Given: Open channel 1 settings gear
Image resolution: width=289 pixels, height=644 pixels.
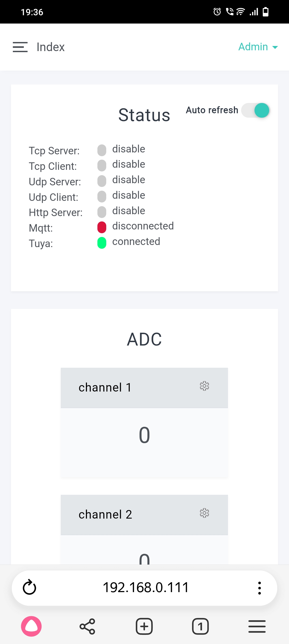Looking at the screenshot, I should [x=204, y=386].
